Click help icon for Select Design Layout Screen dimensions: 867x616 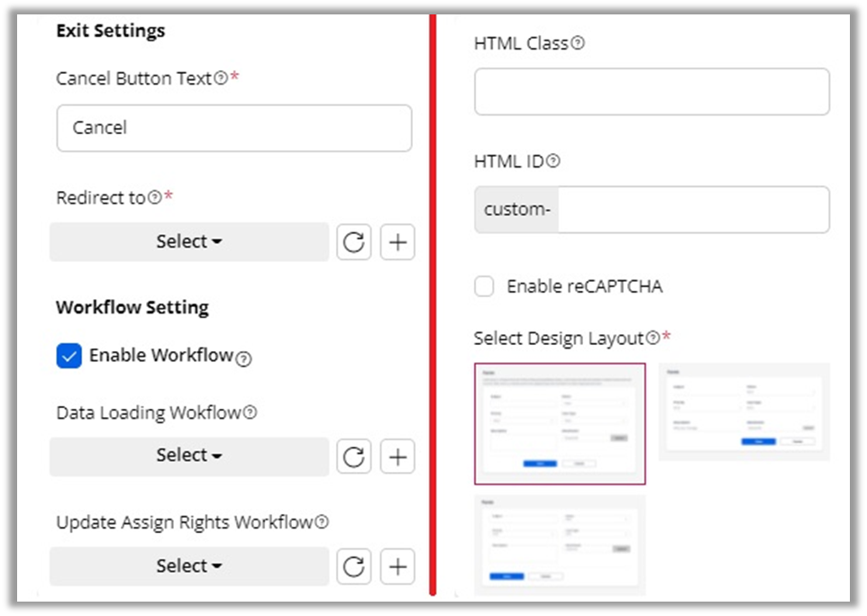pos(653,339)
